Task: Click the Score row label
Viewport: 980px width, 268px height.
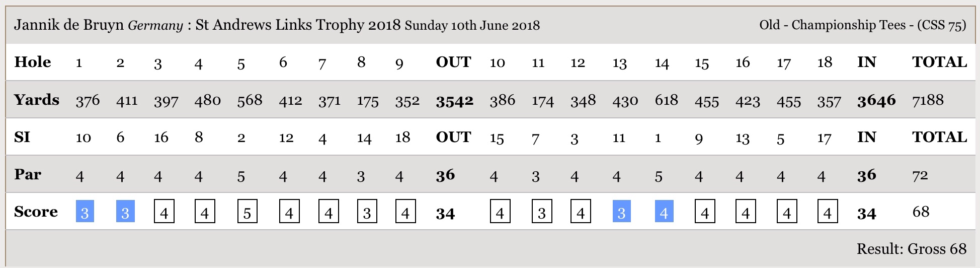Action: click(x=36, y=212)
